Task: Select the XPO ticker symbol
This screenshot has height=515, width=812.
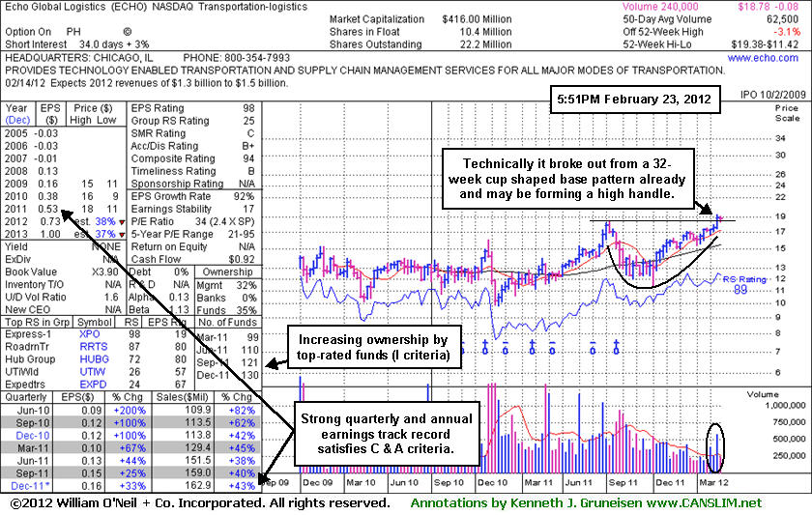Action: 90,334
